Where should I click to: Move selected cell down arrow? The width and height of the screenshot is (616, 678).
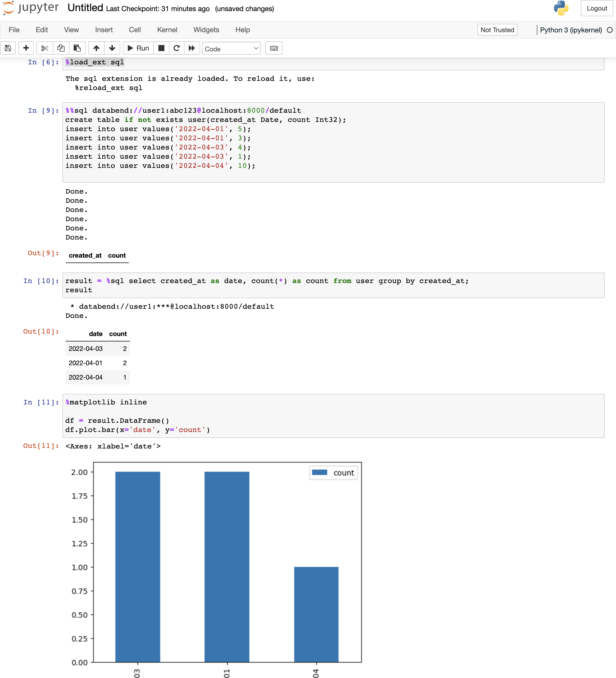point(112,48)
